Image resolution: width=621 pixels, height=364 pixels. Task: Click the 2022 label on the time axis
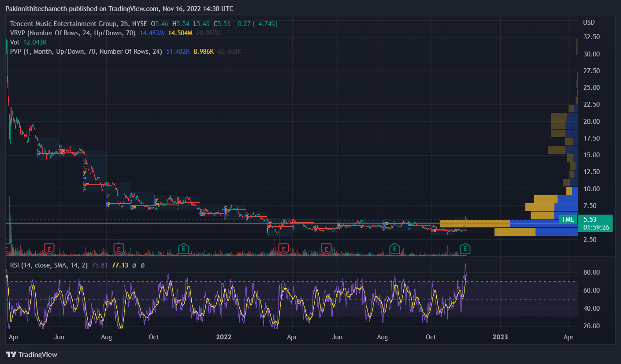(x=224, y=337)
